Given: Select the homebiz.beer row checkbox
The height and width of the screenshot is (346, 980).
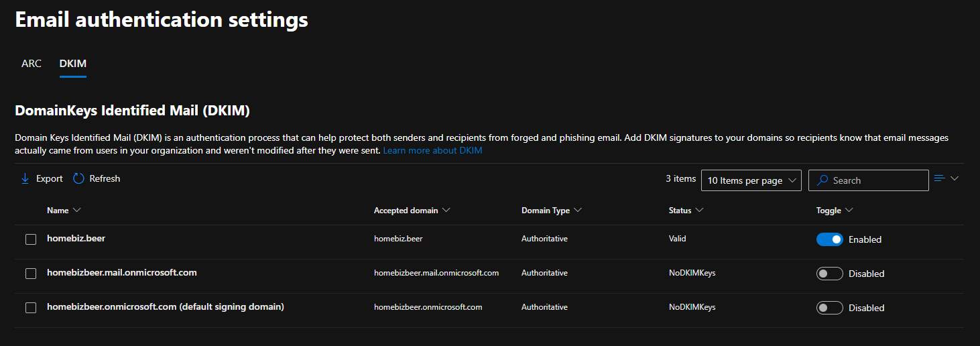Looking at the screenshot, I should [31, 239].
